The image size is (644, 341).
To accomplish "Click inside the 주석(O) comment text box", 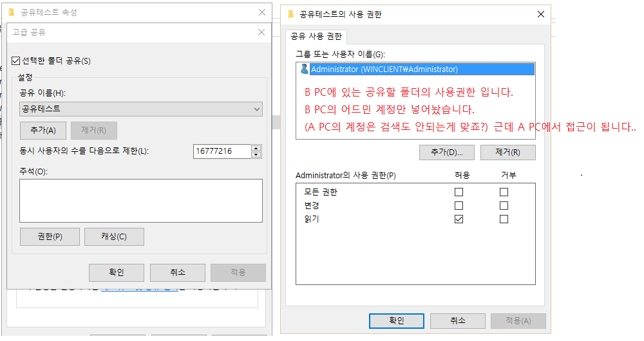I will pos(140,200).
